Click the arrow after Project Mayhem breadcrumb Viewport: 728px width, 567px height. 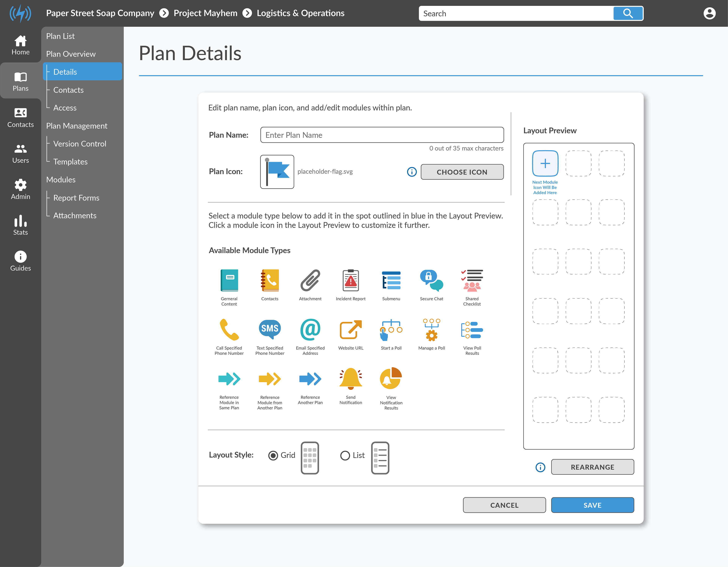point(247,13)
